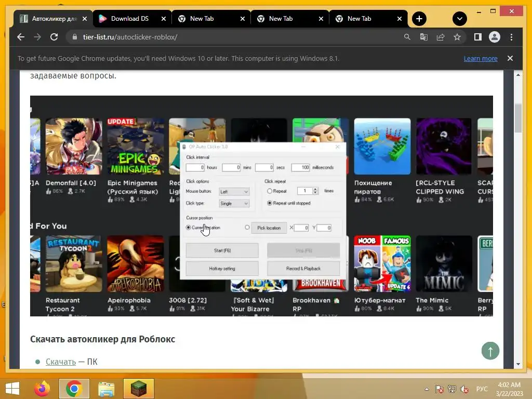Screen dimensions: 532x399
Task: Open the Search this page magnifier icon
Action: click(x=407, y=37)
